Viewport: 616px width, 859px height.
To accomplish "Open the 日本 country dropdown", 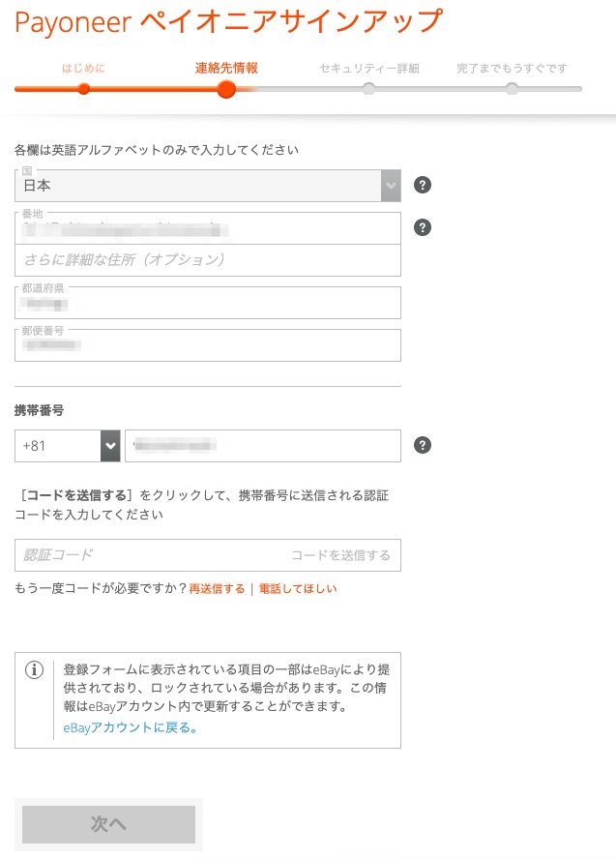I will 199,185.
